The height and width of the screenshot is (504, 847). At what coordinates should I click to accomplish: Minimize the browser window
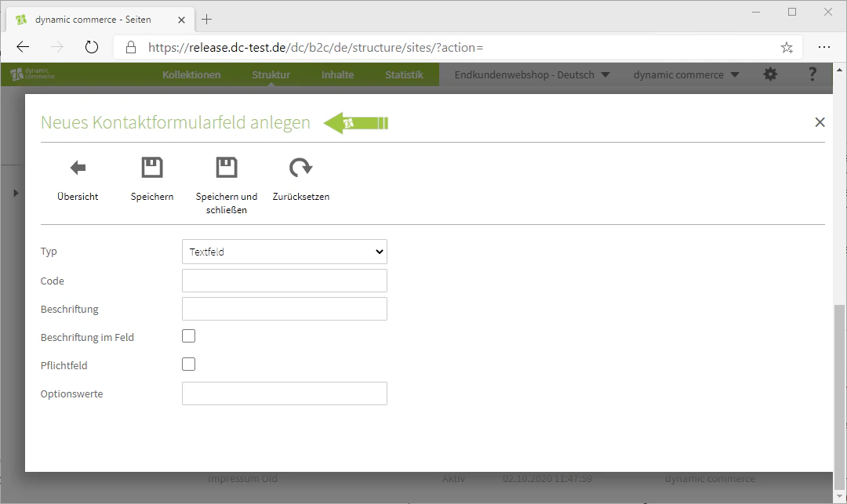click(756, 12)
